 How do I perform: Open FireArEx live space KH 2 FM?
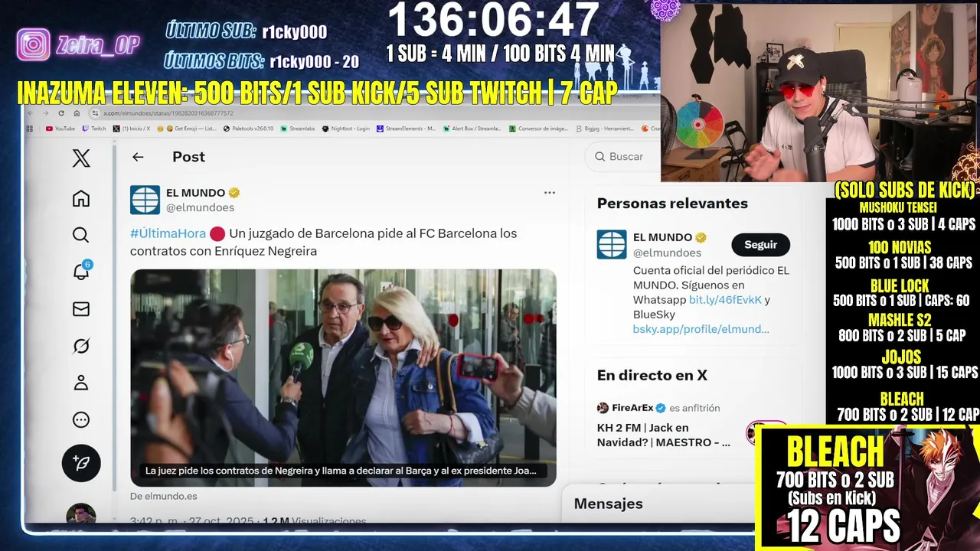[663, 435]
